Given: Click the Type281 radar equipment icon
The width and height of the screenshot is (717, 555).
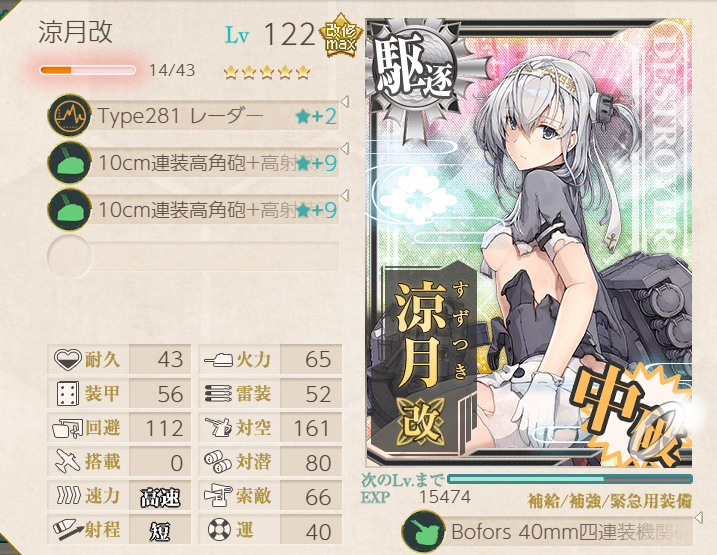Looking at the screenshot, I should 70,116.
